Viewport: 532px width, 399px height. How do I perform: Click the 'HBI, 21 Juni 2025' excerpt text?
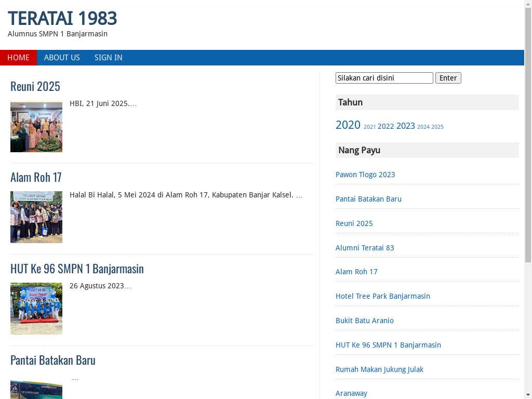103,103
